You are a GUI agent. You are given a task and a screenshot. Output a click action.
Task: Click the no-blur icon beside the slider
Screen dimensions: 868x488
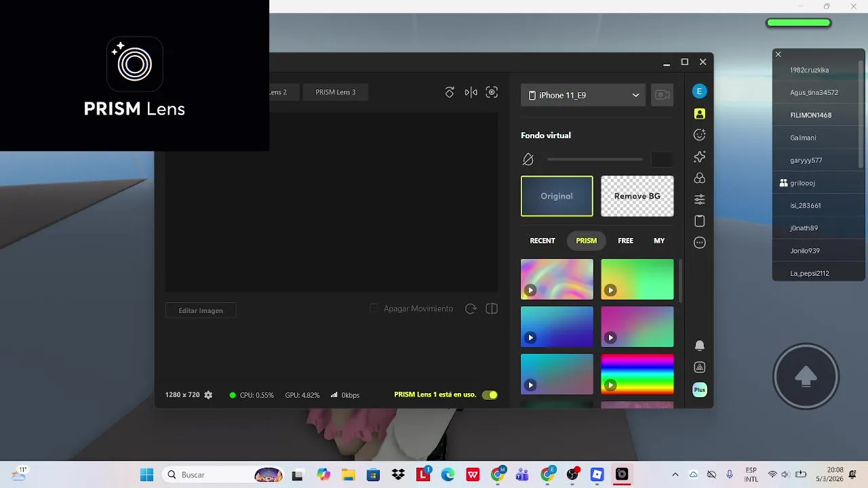click(528, 159)
